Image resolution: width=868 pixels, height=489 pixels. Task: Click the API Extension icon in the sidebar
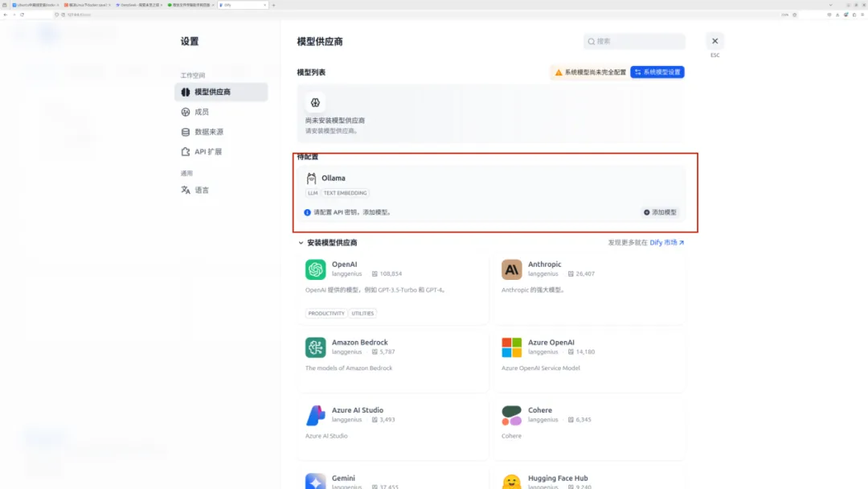(186, 152)
